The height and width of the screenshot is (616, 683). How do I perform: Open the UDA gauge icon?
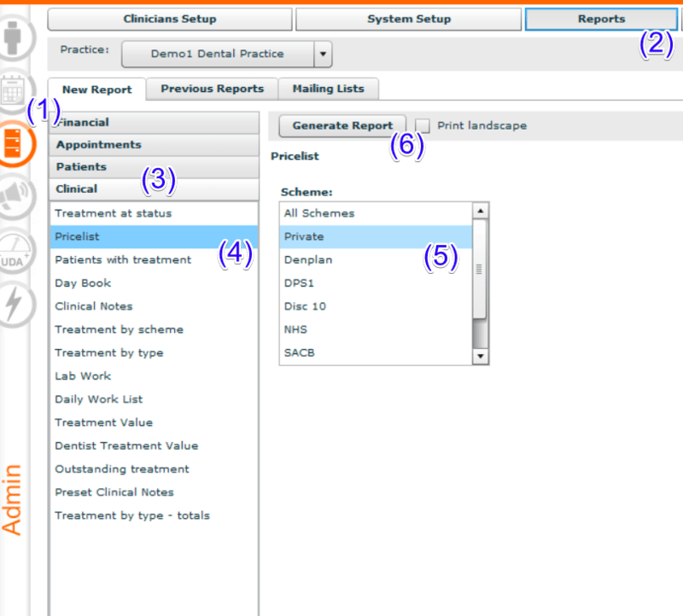tap(16, 253)
